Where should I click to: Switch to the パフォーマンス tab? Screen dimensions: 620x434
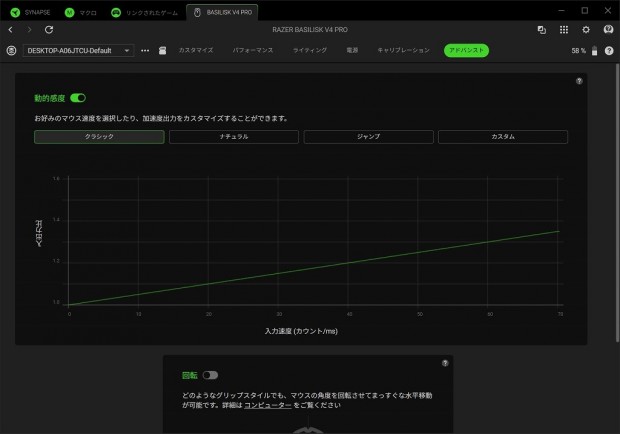click(253, 50)
